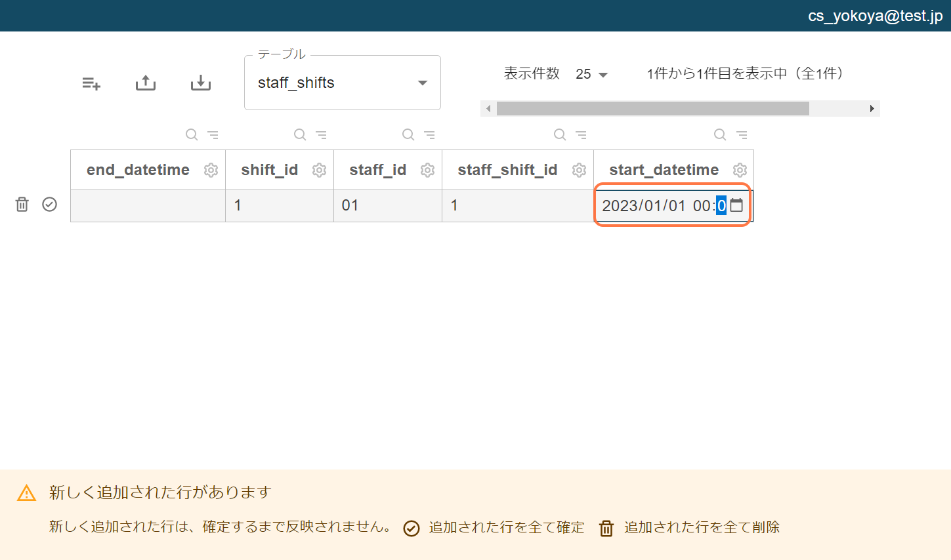This screenshot has width=951, height=560.
Task: Click the staff_shift_id cell with 1
Action: pos(518,206)
